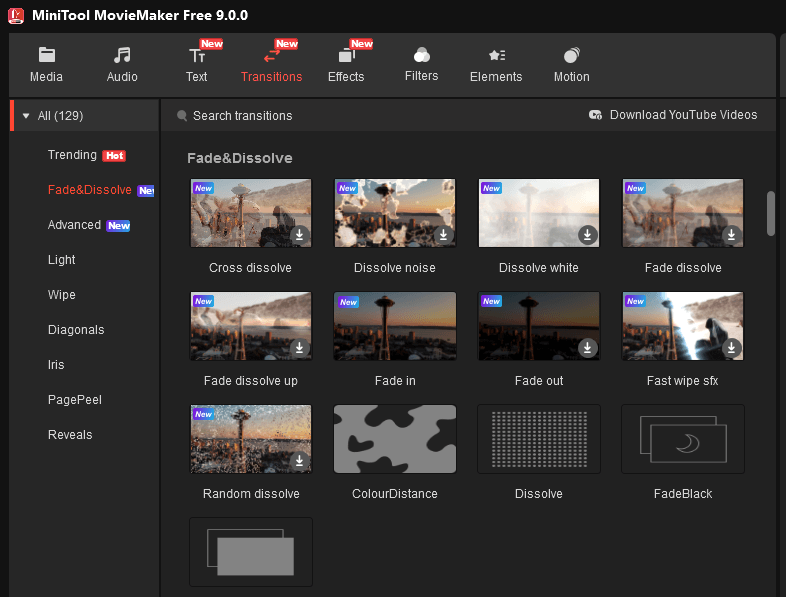
Task: Select the ColourDistance transition thumbnail
Action: coord(395,439)
